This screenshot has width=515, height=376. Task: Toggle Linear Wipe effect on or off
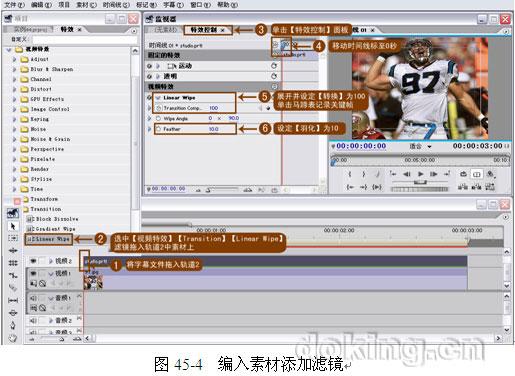149,97
